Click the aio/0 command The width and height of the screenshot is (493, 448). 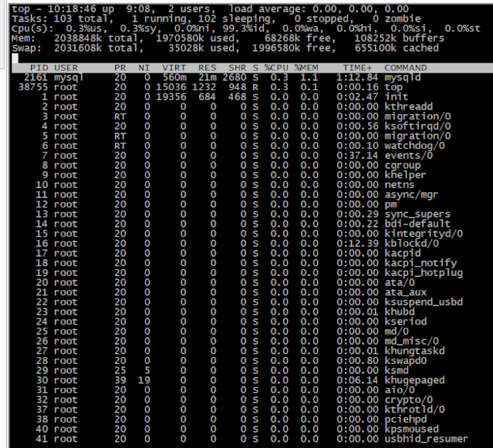point(400,390)
